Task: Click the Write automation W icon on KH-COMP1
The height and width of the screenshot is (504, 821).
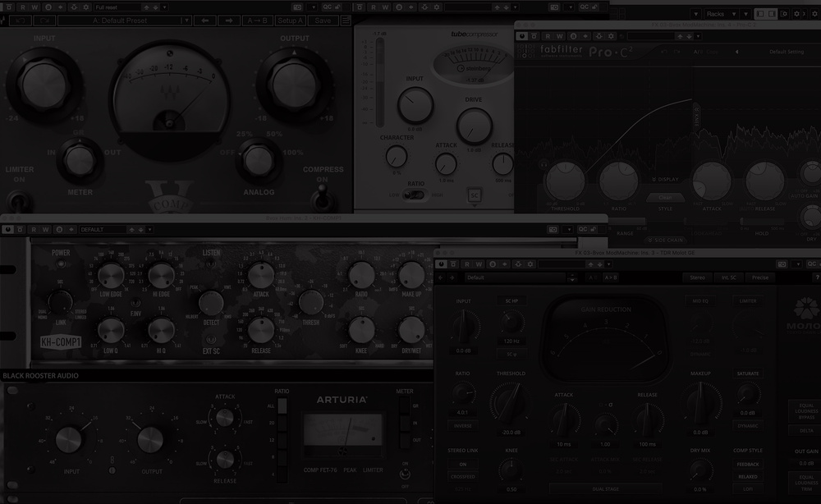Action: 45,230
